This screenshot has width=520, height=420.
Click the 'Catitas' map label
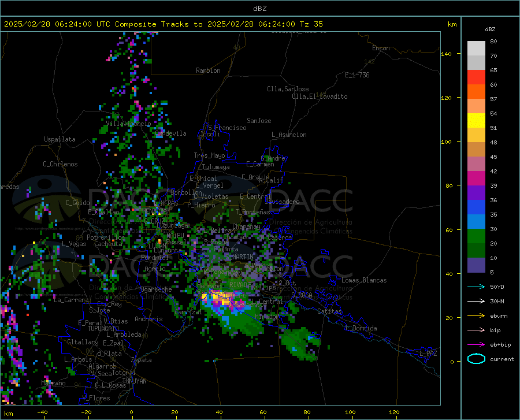tap(330, 311)
